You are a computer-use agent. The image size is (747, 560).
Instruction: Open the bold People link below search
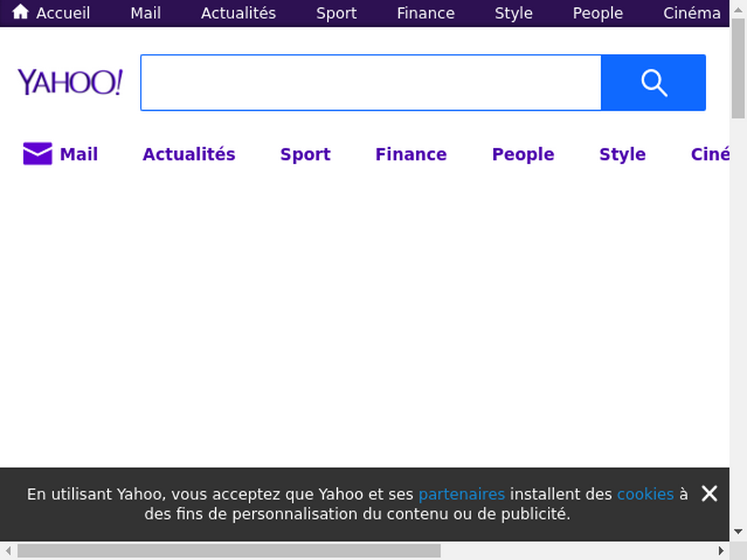tap(523, 155)
